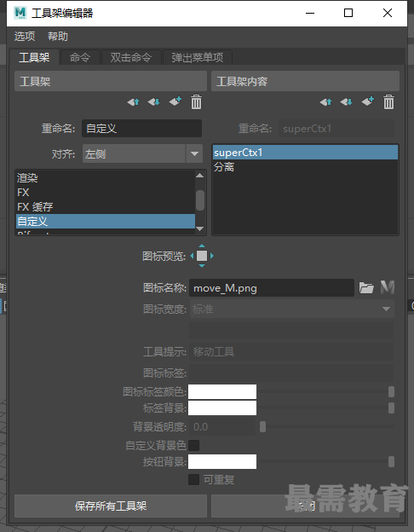The height and width of the screenshot is (532, 414).
Task: Browse for icon file with folder icon
Action: pos(366,287)
